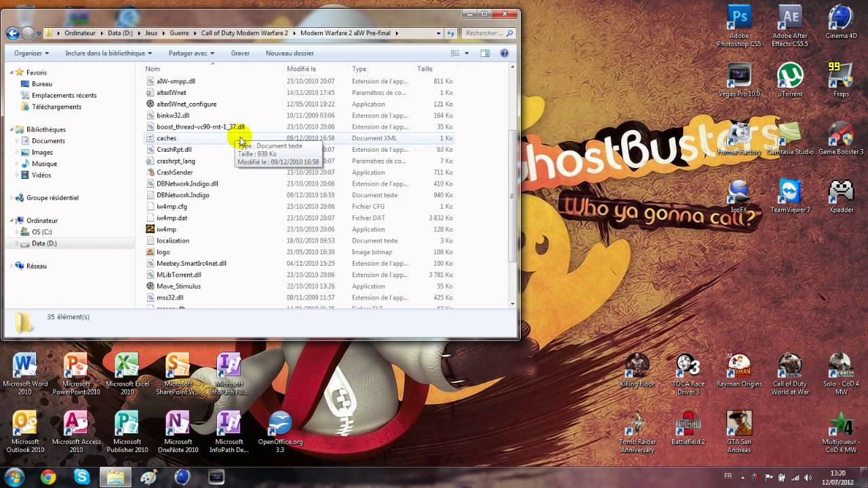Open Adobe Photoshop CS5 desktop icon
Viewport: 868px width, 488px height.
pyautogui.click(x=739, y=26)
